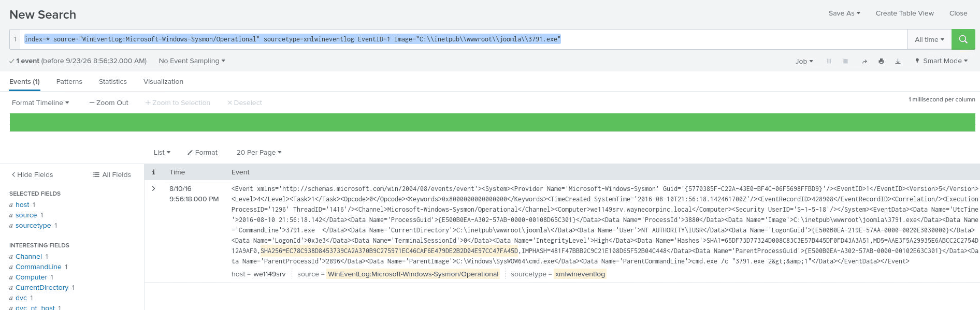Select the host field
Screen dimensions: 980x310
pos(22,204)
